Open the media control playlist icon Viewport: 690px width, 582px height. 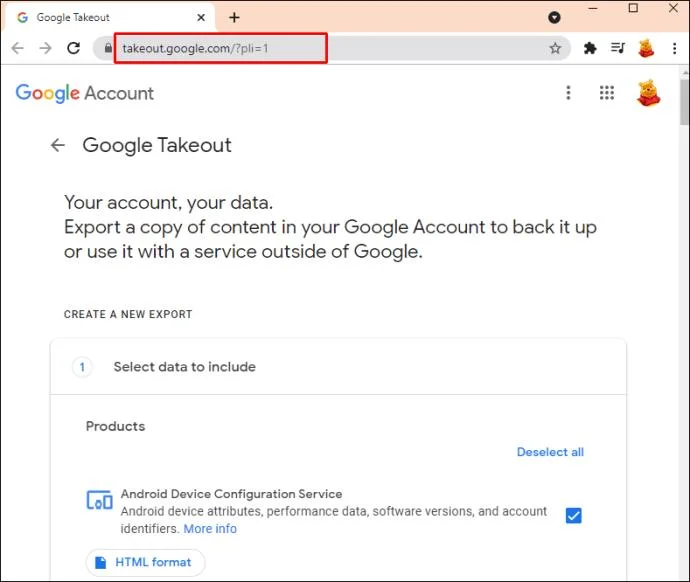(x=618, y=48)
